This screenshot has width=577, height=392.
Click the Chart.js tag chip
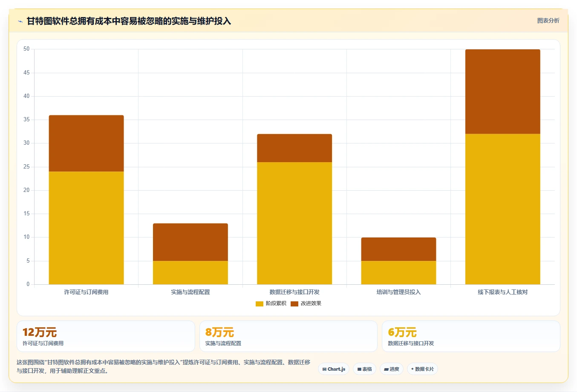(334, 369)
